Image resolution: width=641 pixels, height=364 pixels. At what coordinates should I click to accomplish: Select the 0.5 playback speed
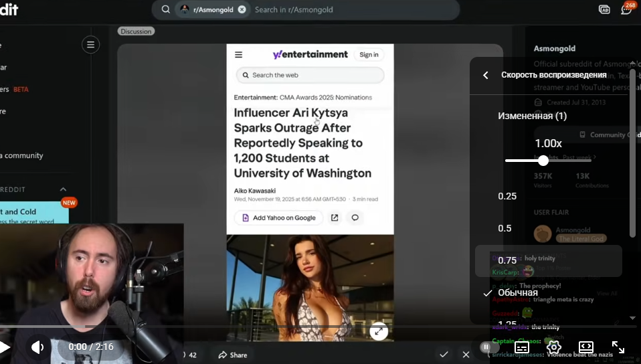505,228
